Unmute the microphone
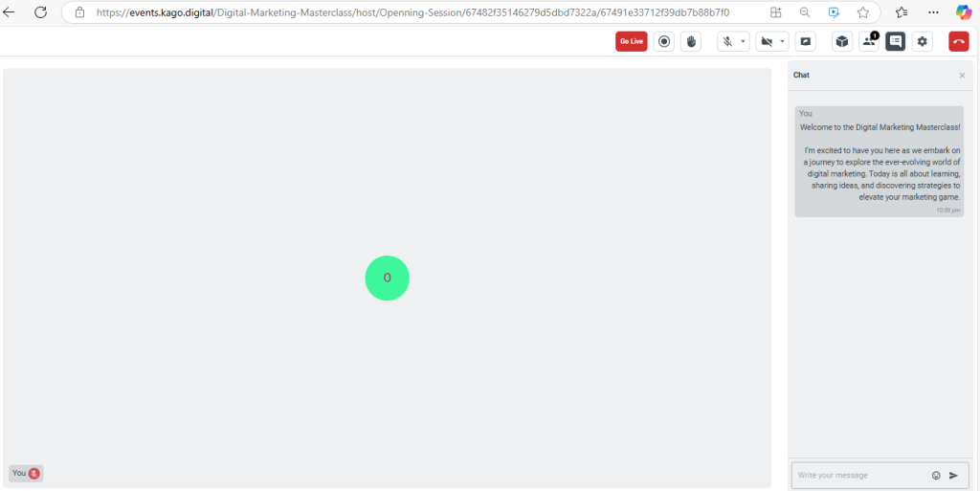980x491 pixels. click(727, 41)
